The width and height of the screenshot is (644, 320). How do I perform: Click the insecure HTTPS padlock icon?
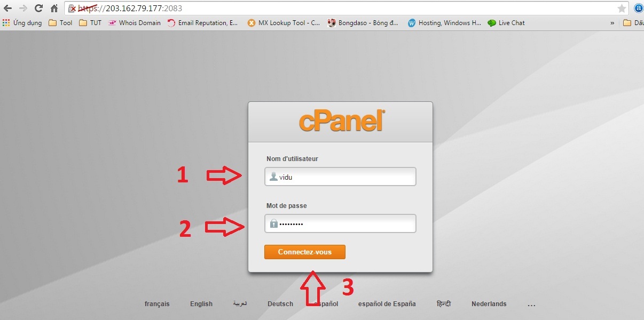click(72, 9)
